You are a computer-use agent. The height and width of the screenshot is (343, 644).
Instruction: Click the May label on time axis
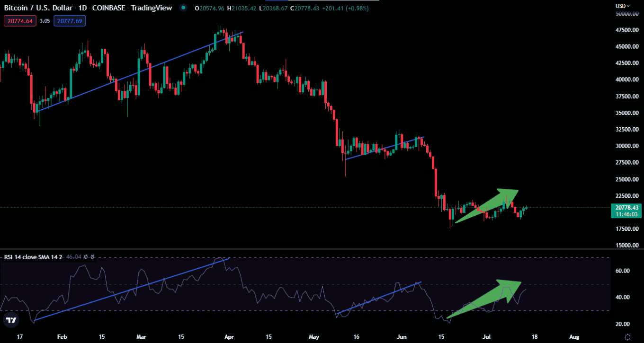[314, 337]
